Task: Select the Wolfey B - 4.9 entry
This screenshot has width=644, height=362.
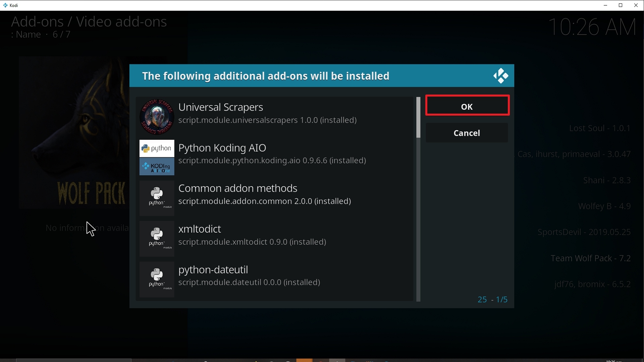Action: click(x=604, y=206)
